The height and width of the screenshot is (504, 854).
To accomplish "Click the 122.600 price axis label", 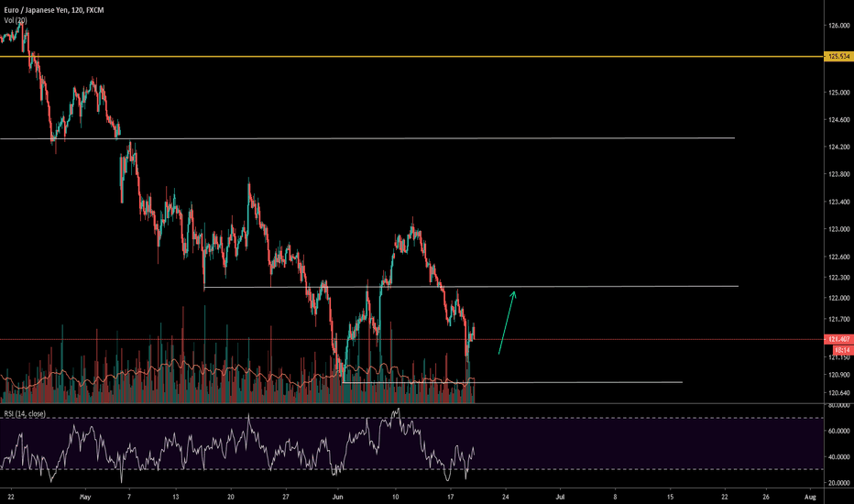I will pos(838,257).
